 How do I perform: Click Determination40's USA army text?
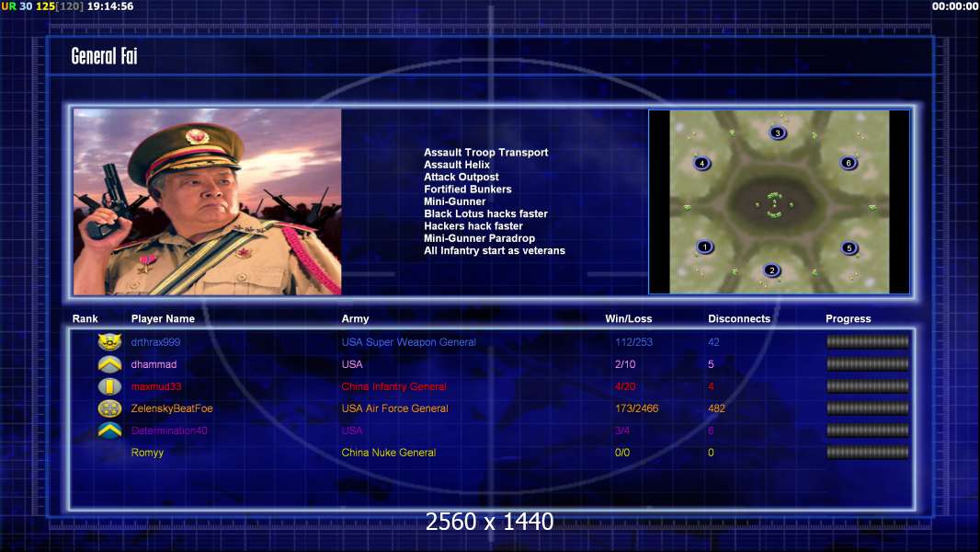[x=352, y=430]
